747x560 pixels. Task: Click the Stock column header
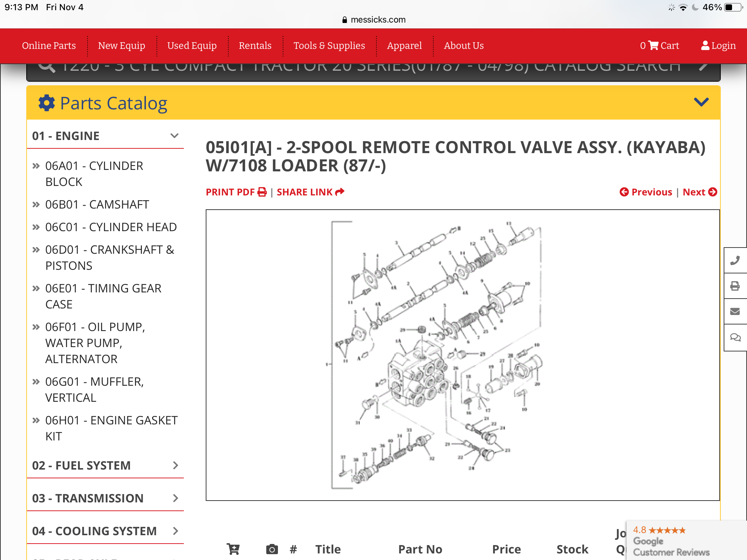[x=572, y=549]
